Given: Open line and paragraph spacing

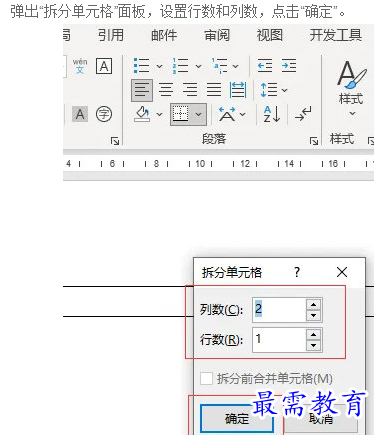Looking at the screenshot, I should 269,90.
